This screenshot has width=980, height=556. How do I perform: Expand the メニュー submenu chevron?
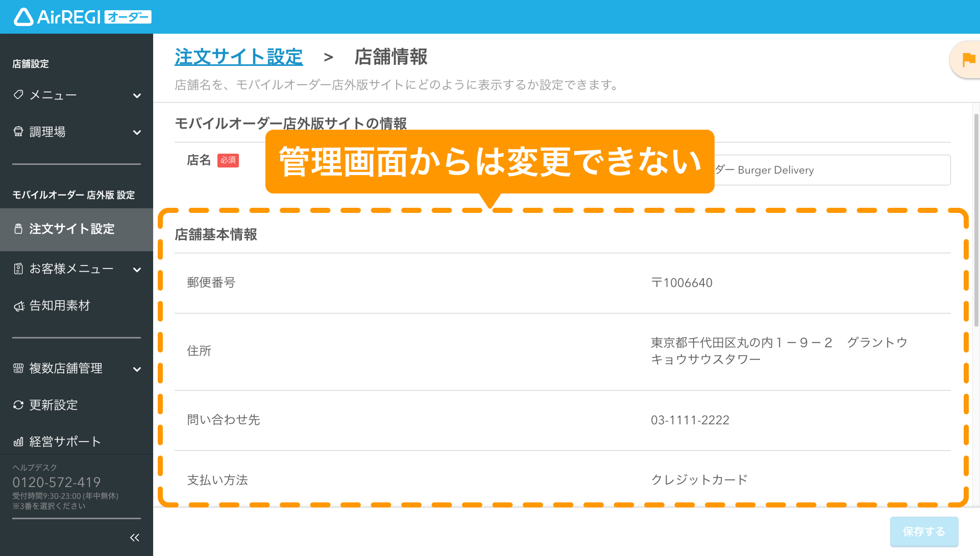[x=137, y=95]
